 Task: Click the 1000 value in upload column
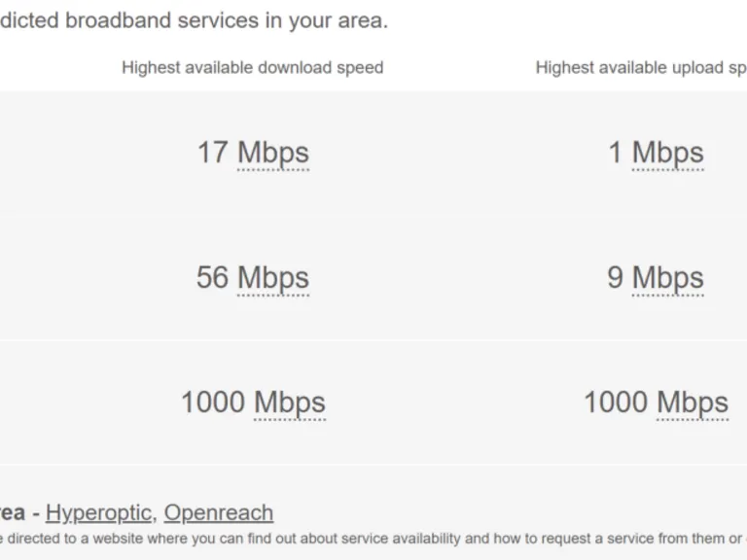pyautogui.click(x=615, y=402)
